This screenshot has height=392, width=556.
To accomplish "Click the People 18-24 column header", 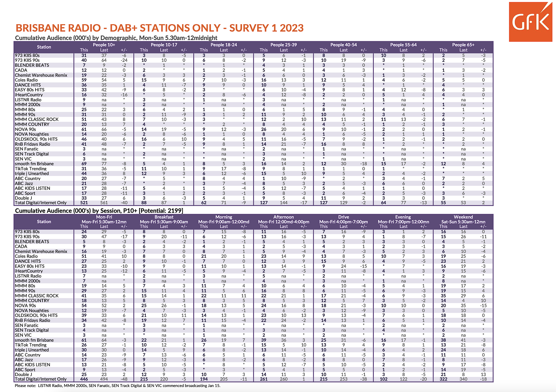I will pyautogui.click(x=224, y=45).
